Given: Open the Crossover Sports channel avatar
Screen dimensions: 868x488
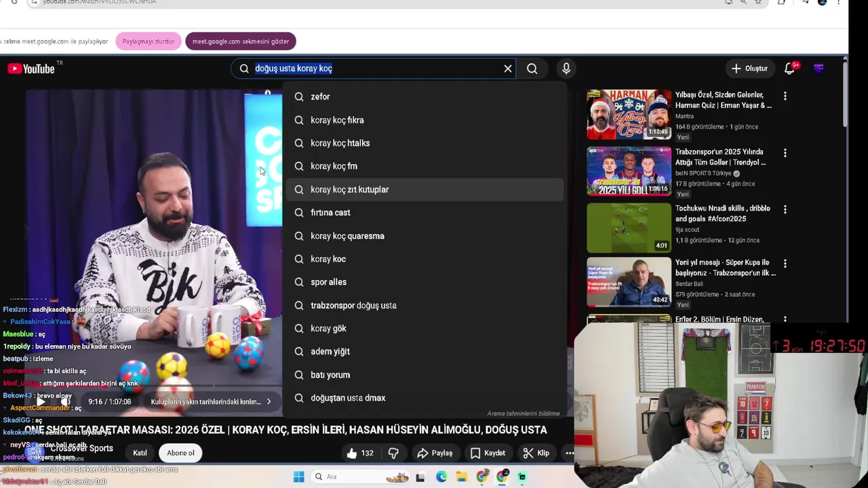Looking at the screenshot, I should click(x=35, y=452).
